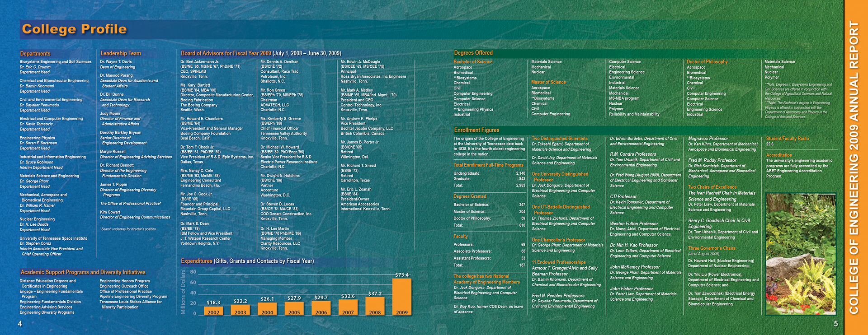
Task: Click the vertical College of Engineering 2009 Annual Report banner
Action: click(854, 167)
